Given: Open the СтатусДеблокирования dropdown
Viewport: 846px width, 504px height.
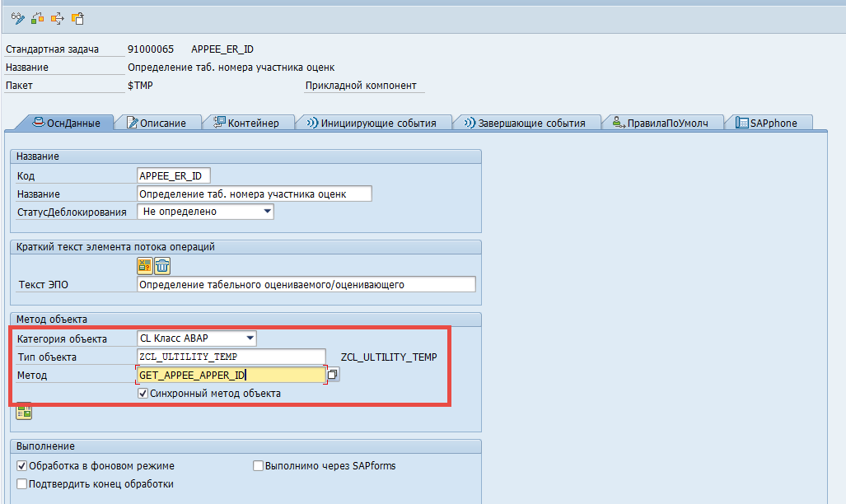Looking at the screenshot, I should [267, 211].
